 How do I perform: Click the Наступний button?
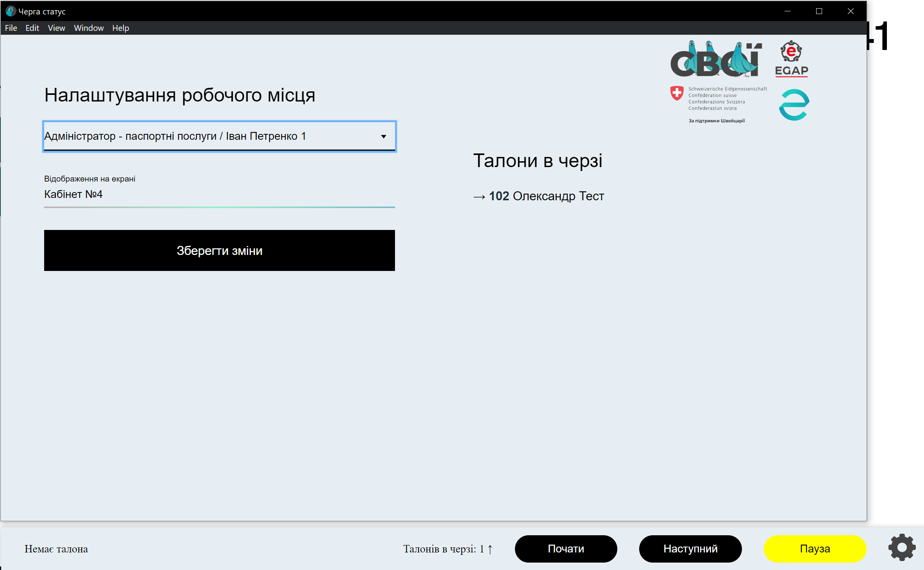coord(690,549)
